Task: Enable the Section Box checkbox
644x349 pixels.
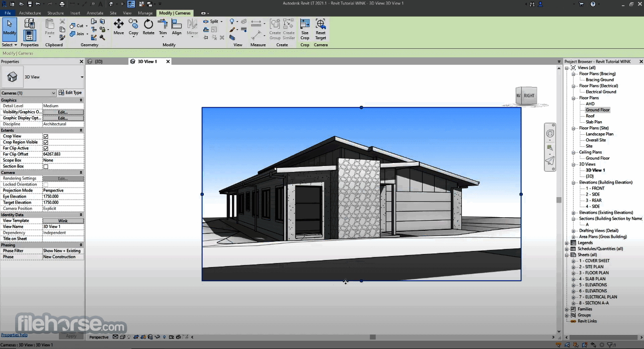Action: click(x=45, y=166)
